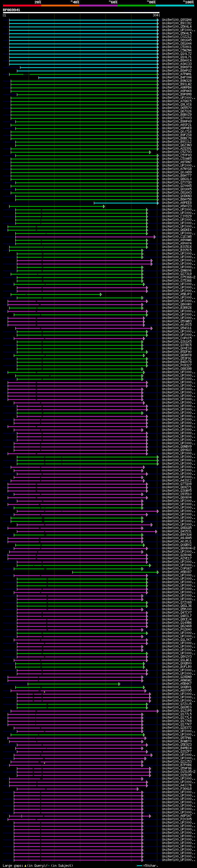Select the UniRef100_C5WZN4 label

coord(177,50)
